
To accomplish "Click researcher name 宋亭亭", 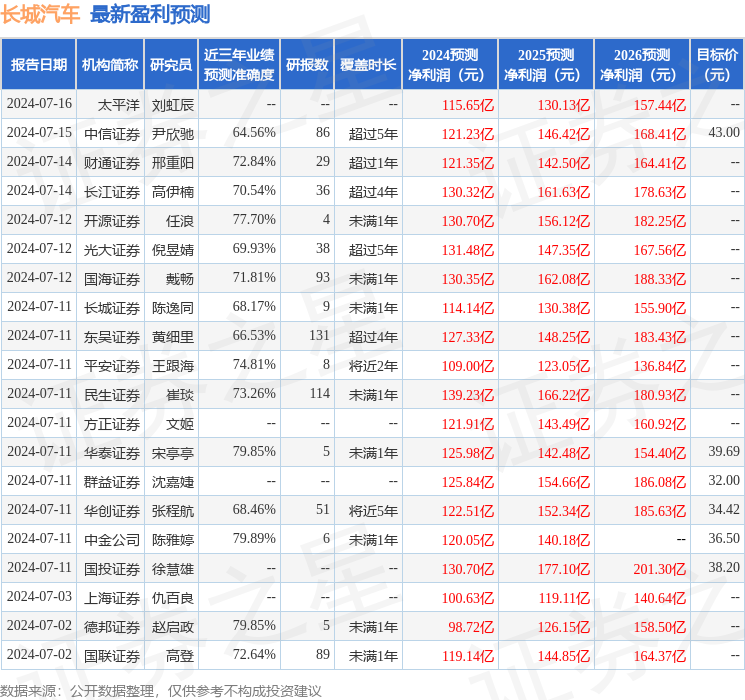I will tap(173, 453).
